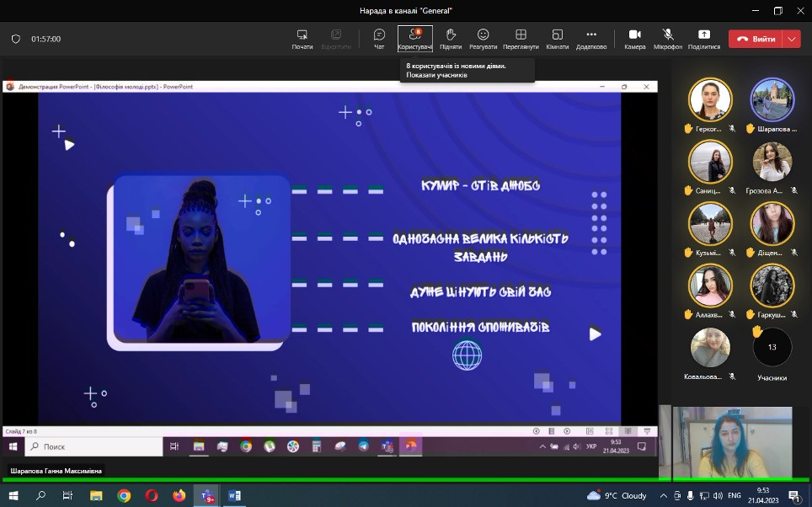Open the Реагувати reactions menu
Image resolution: width=812 pixels, height=507 pixels.
click(x=483, y=39)
